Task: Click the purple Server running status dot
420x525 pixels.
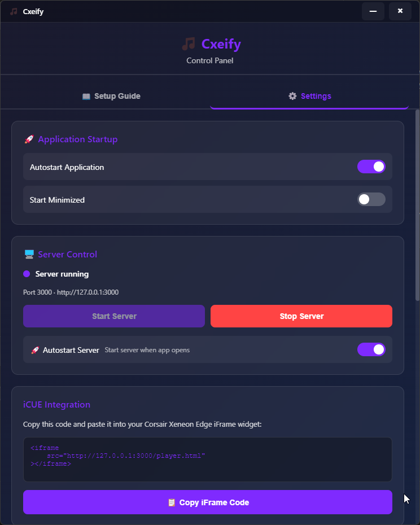Action: click(x=25, y=274)
